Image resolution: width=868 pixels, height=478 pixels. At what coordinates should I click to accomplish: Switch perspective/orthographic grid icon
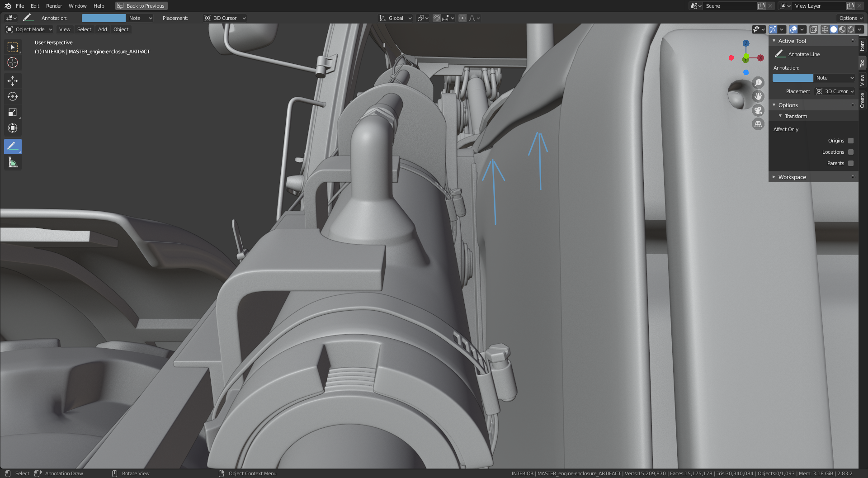coord(758,124)
